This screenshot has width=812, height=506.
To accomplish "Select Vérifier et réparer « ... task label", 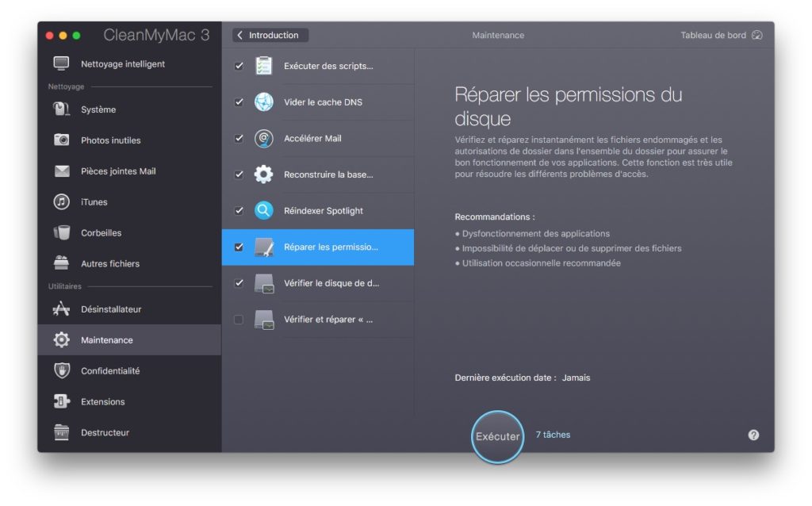I will (328, 320).
